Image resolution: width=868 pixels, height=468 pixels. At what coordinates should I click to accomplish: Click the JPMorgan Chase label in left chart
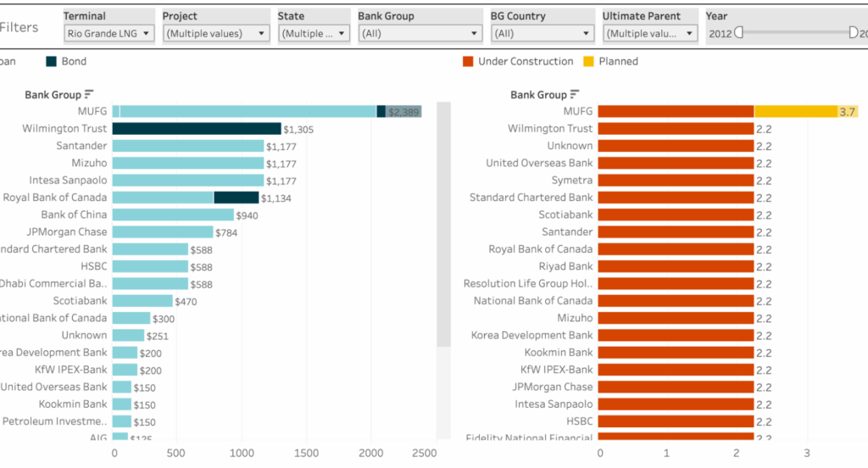67,232
